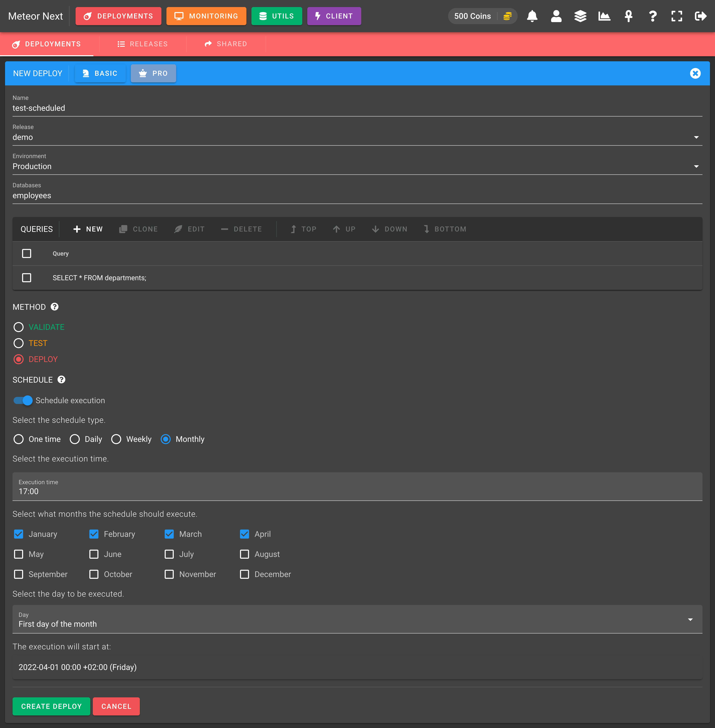The image size is (715, 728).
Task: Open the Method help icon
Action: pyautogui.click(x=54, y=307)
